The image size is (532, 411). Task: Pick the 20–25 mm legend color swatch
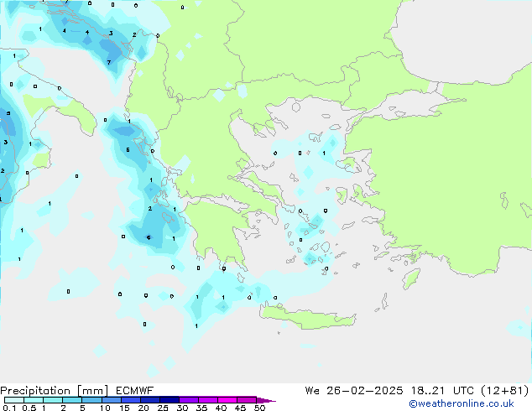[150, 400]
